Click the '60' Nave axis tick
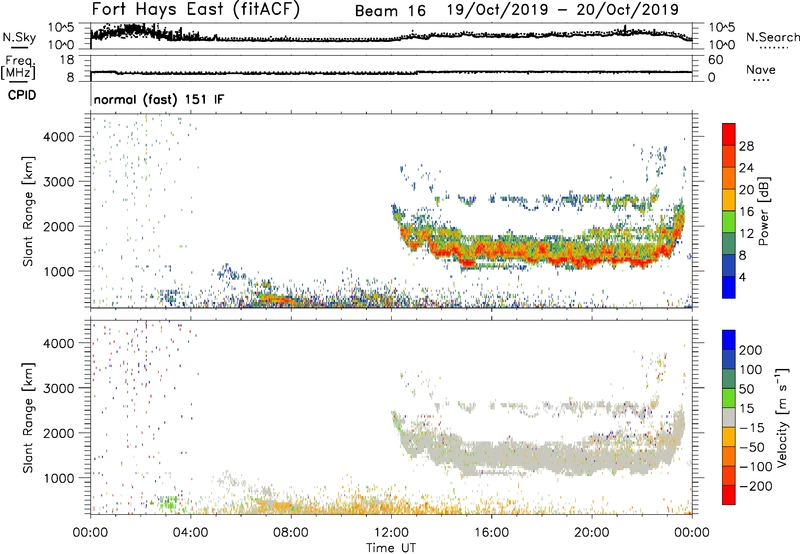800x554 pixels. (x=715, y=60)
